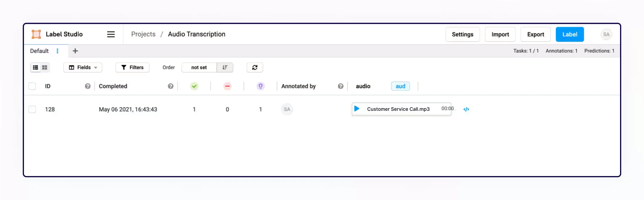Add a new view tab
The height and width of the screenshot is (200, 644).
click(75, 51)
